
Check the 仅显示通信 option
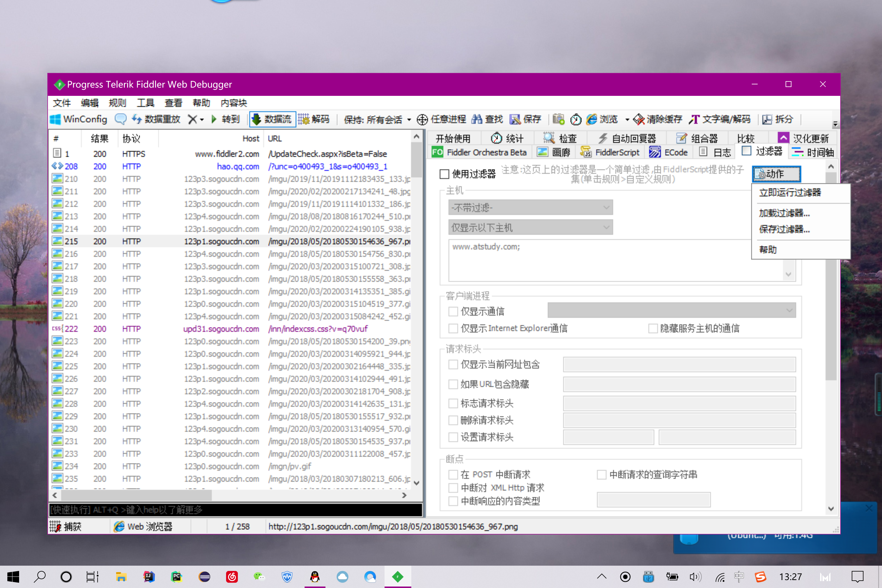tap(453, 311)
